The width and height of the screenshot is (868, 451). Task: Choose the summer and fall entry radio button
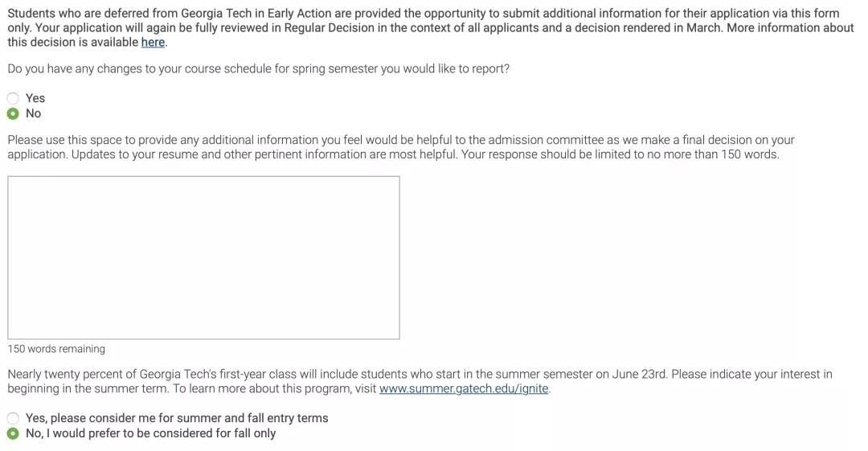pyautogui.click(x=13, y=418)
